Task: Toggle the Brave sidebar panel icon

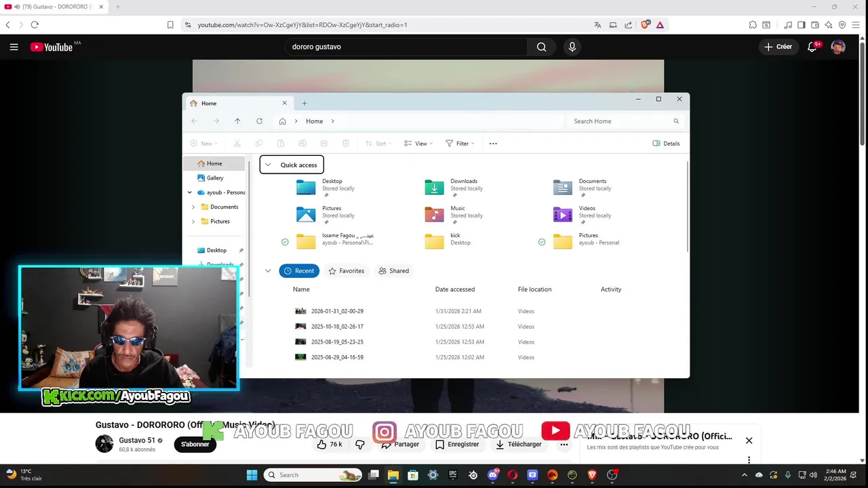Action: (x=802, y=25)
